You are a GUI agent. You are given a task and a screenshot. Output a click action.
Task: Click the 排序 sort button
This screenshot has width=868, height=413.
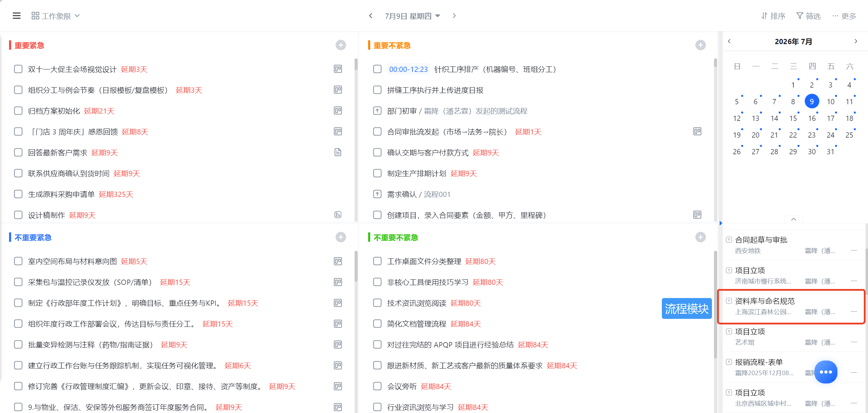pyautogui.click(x=773, y=16)
